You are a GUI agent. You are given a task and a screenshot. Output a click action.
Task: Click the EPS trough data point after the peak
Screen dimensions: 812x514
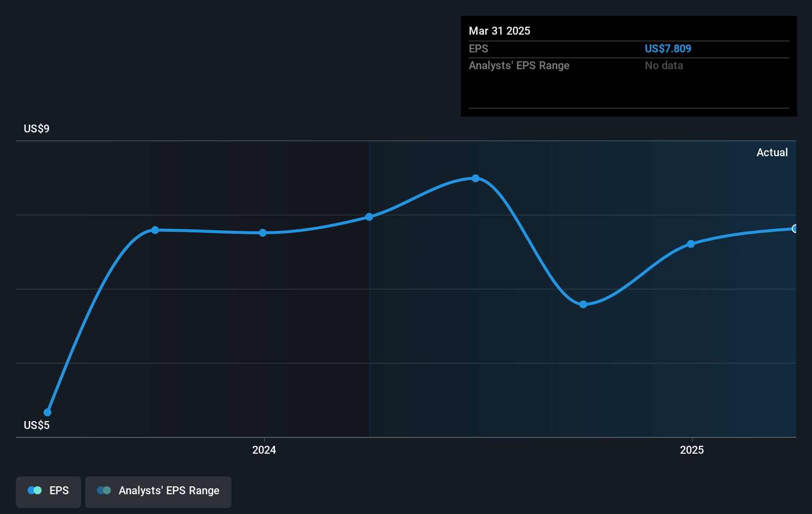click(x=583, y=304)
